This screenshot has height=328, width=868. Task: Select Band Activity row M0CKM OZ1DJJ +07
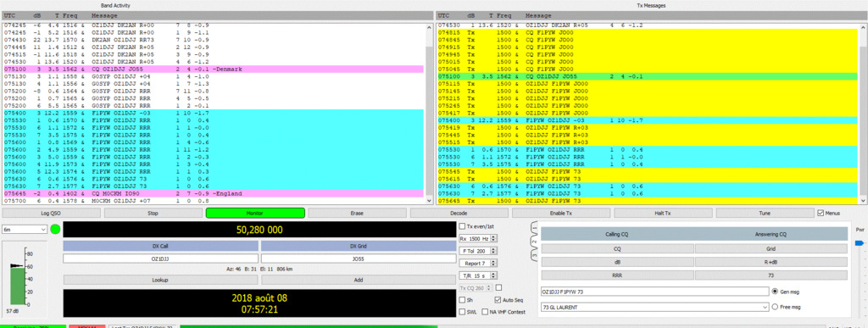pos(213,202)
